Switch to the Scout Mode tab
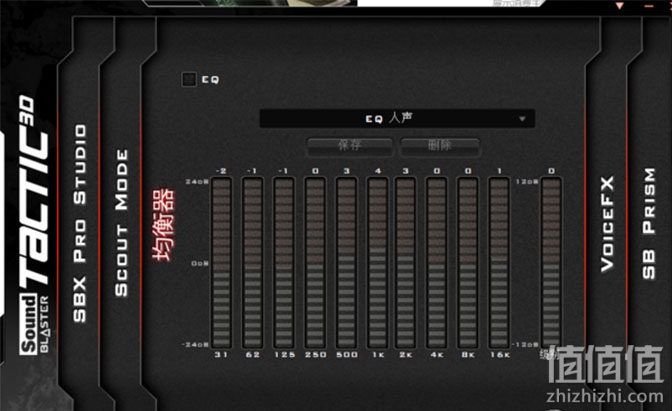672x411 pixels. (122, 223)
